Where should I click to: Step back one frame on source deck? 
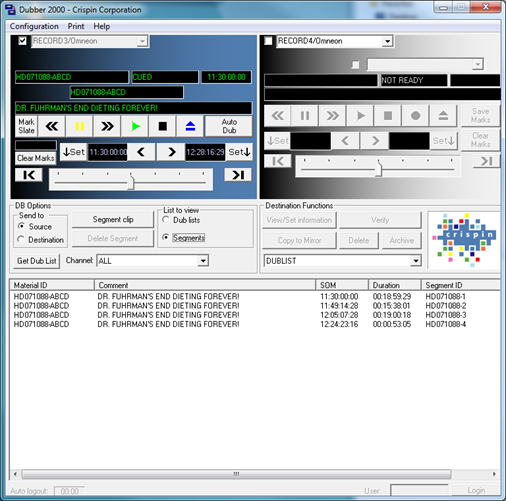click(x=141, y=152)
